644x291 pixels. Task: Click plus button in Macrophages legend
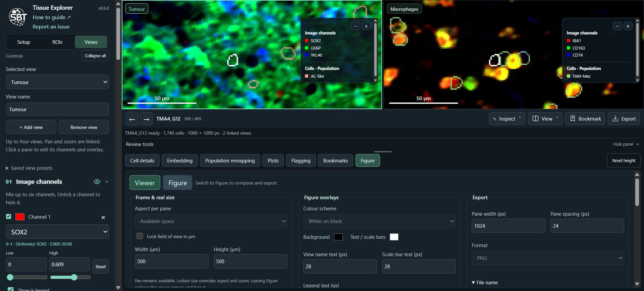(628, 26)
